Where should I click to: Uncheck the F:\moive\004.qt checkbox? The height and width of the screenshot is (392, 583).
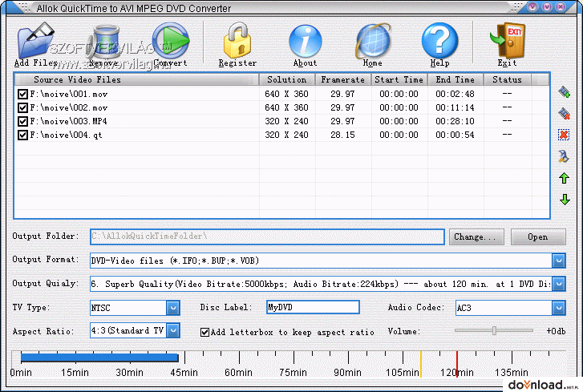[x=22, y=135]
